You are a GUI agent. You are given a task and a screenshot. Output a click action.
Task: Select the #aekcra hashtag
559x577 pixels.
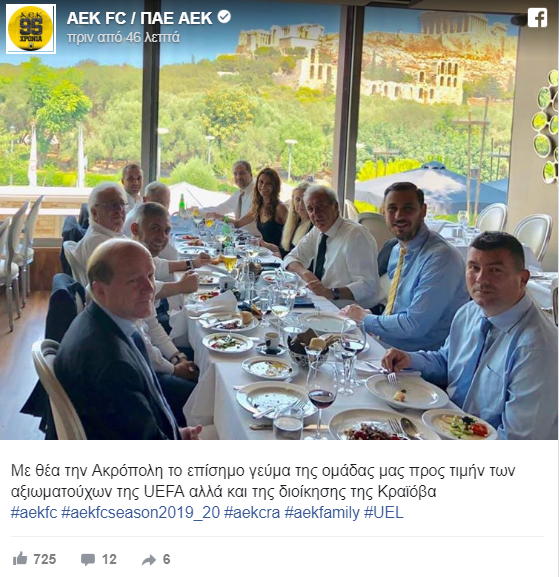[252, 512]
